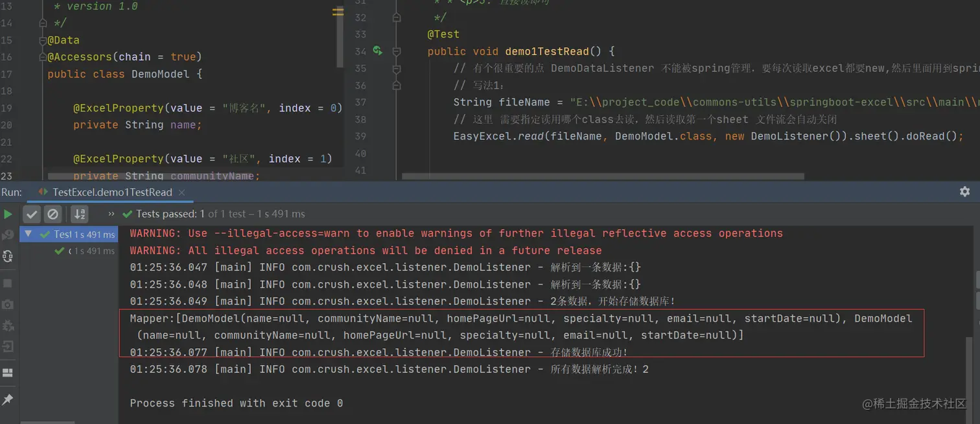Viewport: 980px width, 424px height.
Task: Click horizontal scrollbar of right editor
Action: click(x=603, y=176)
